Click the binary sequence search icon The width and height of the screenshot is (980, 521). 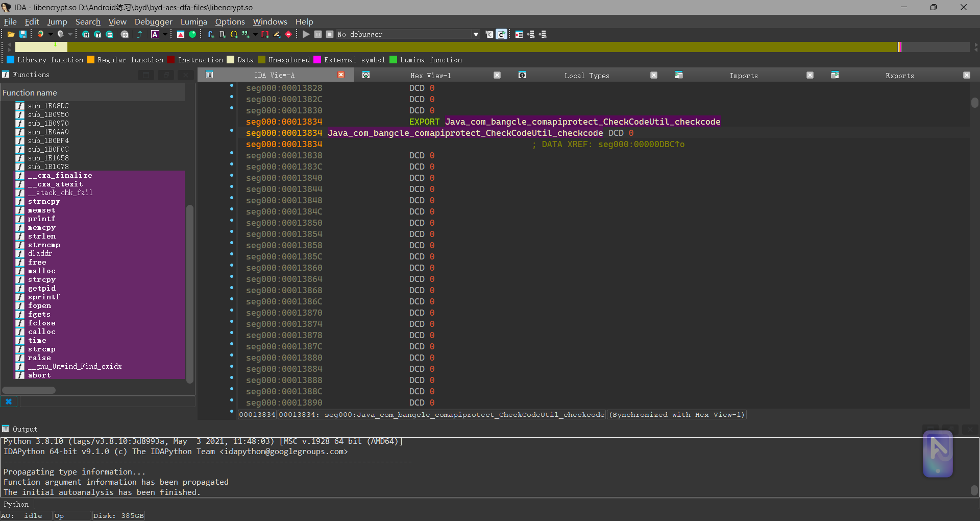pyautogui.click(x=109, y=34)
